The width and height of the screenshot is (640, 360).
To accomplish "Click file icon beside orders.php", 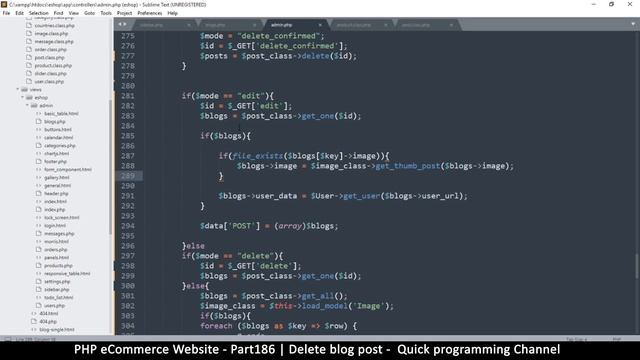I will tap(38, 249).
